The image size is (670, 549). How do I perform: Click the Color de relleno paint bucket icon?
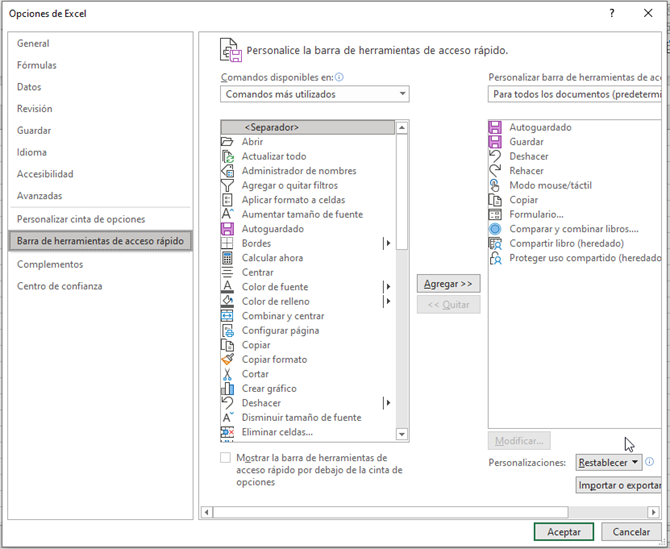click(x=227, y=302)
